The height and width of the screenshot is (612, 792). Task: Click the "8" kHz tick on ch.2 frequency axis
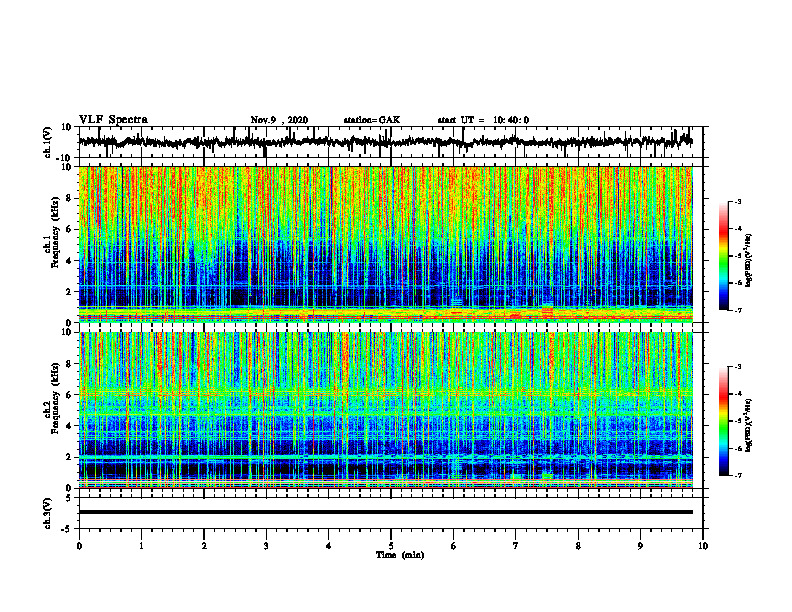(x=69, y=364)
